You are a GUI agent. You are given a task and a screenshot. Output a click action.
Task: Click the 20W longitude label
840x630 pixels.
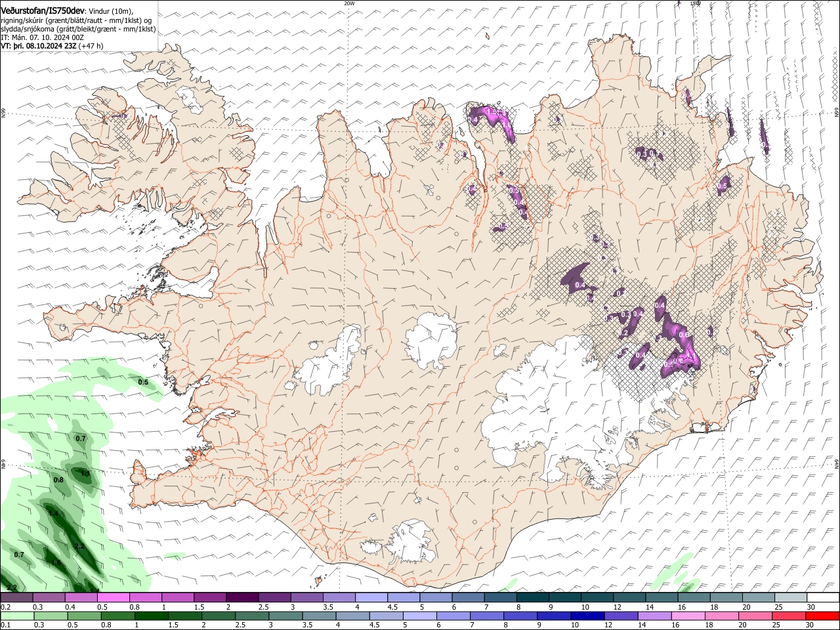pos(349,3)
